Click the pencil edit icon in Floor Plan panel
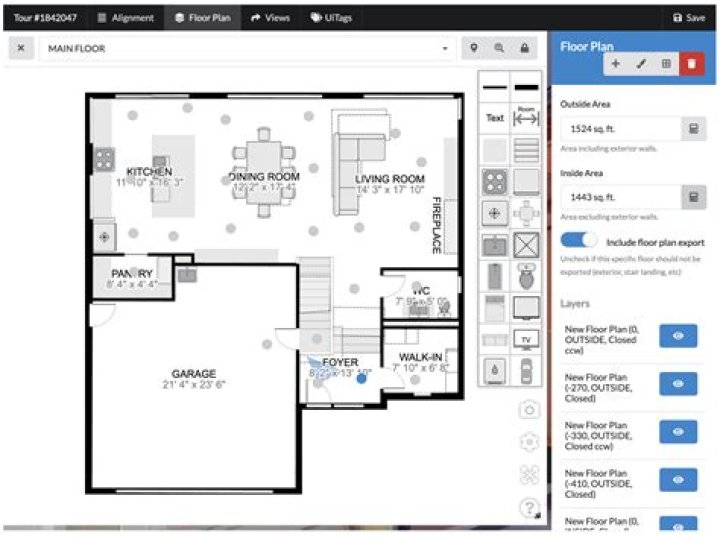720x539 pixels. (641, 64)
